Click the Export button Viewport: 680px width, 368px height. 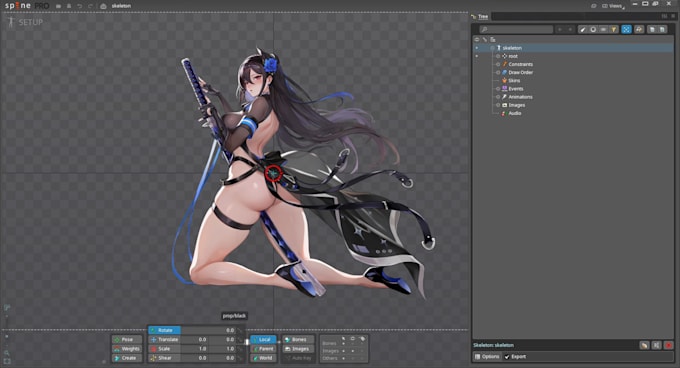(x=515, y=357)
